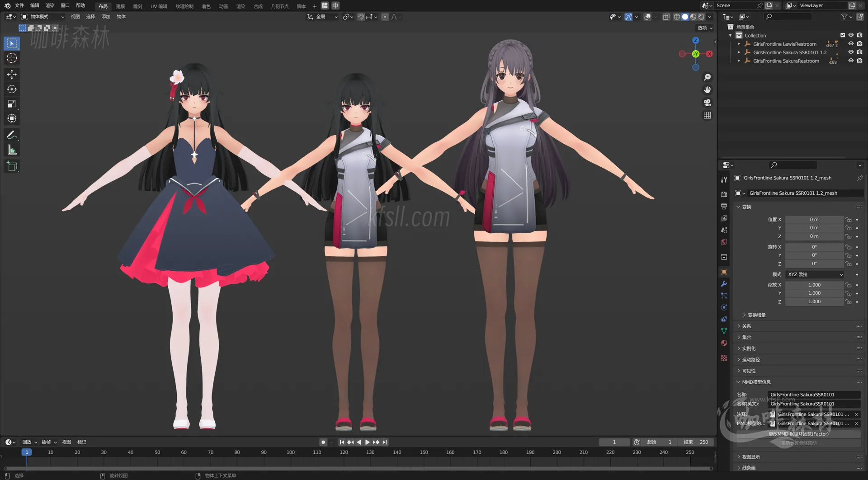Open the Modifier properties tab (wrench icon)
The width and height of the screenshot is (868, 480).
(724, 284)
